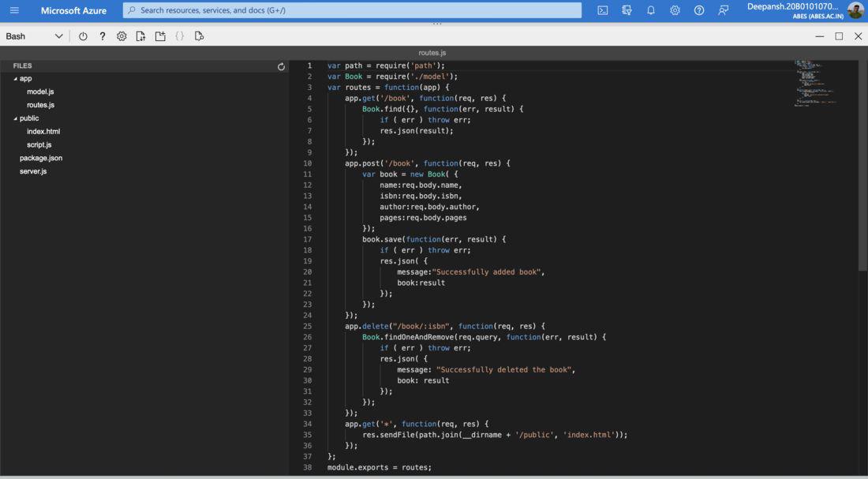This screenshot has width=868, height=479.
Task: Open script.js in the file tree
Action: [39, 145]
